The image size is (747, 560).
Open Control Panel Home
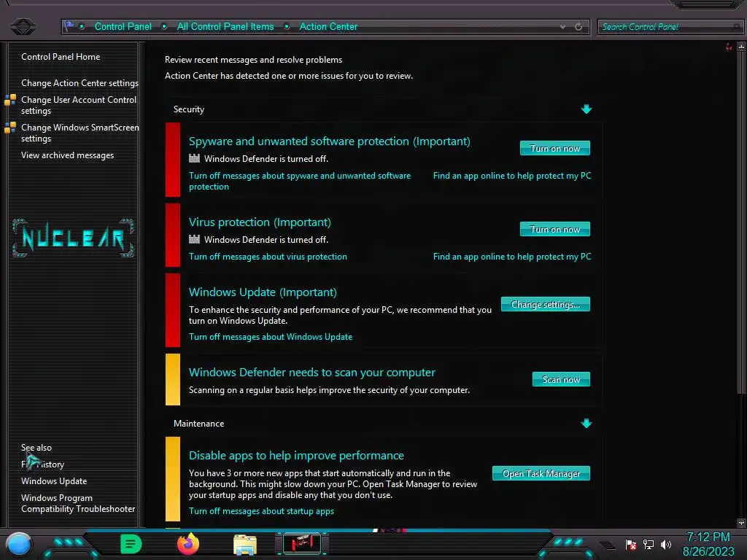point(61,57)
